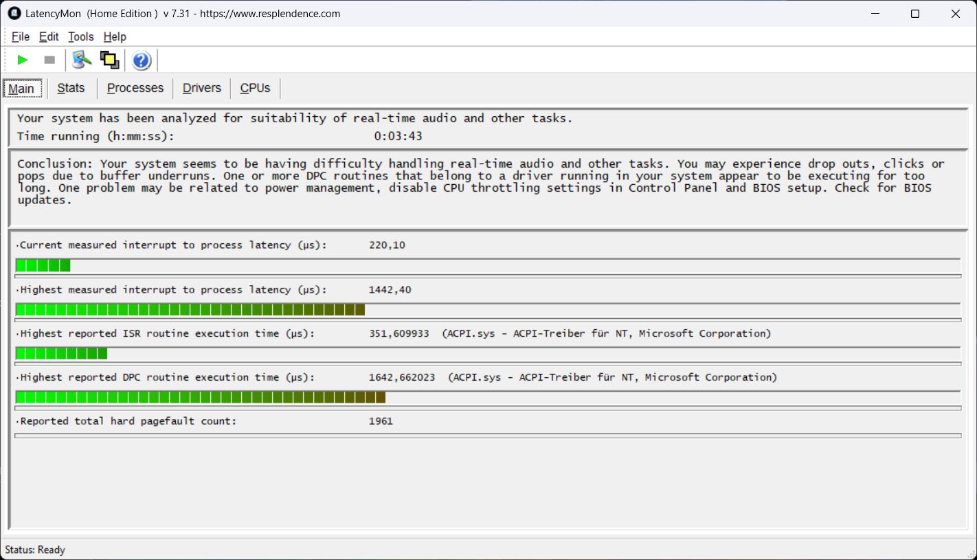The width and height of the screenshot is (977, 560).
Task: Start monitoring with the green play icon
Action: (23, 60)
